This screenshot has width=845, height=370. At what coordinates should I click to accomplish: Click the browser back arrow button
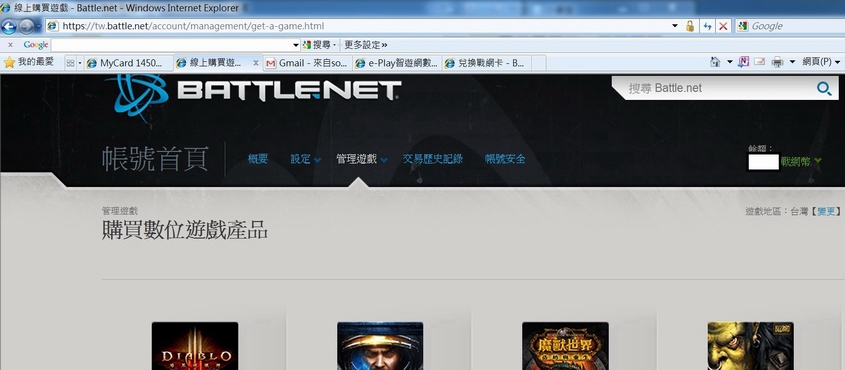(x=9, y=26)
